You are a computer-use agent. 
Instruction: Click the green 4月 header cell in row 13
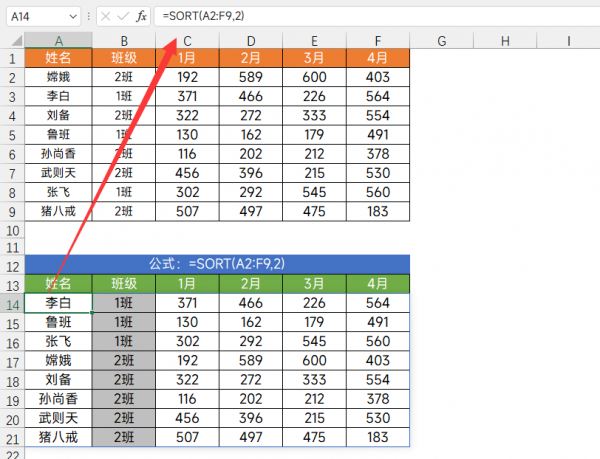(x=377, y=284)
